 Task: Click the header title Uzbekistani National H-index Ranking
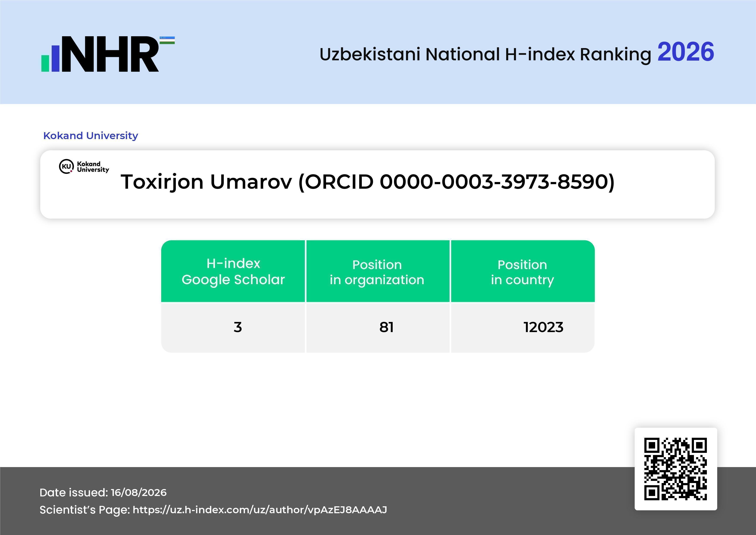(485, 54)
